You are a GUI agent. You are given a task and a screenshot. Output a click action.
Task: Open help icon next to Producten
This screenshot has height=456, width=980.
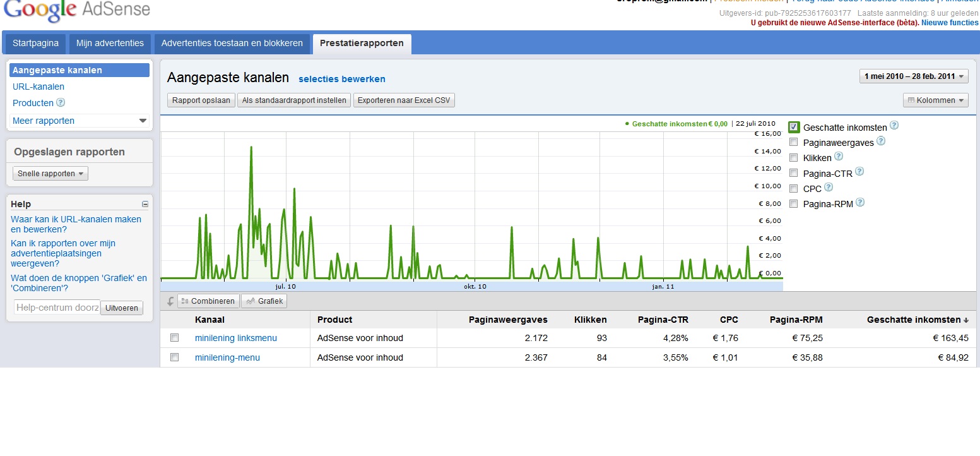[61, 102]
